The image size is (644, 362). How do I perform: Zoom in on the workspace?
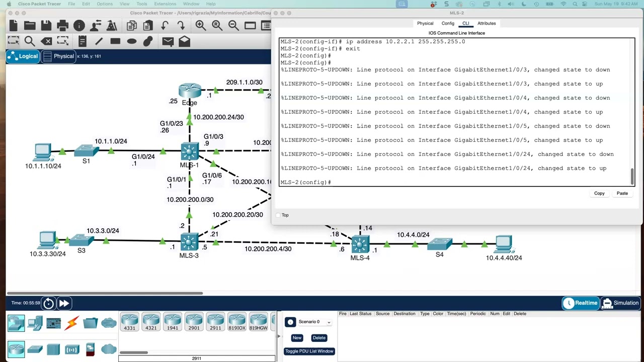tap(201, 25)
